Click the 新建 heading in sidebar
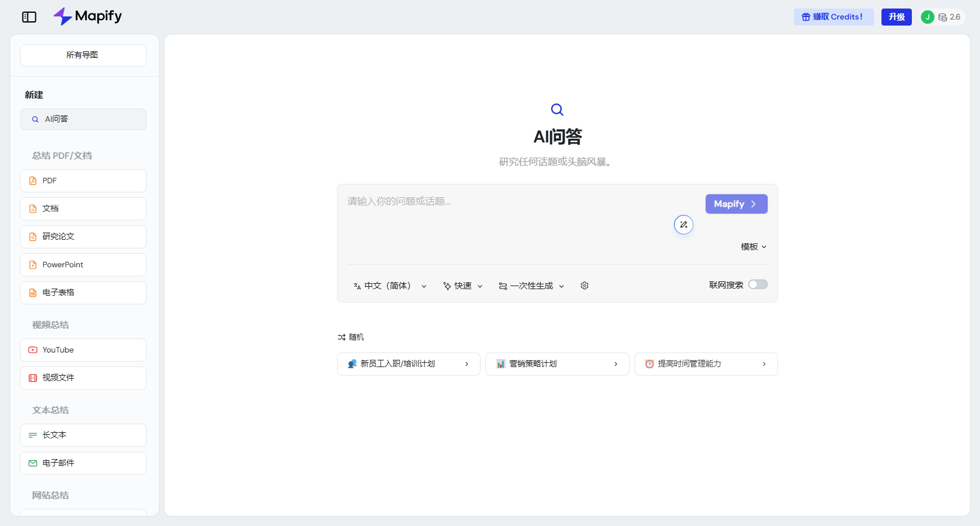980x526 pixels. pyautogui.click(x=34, y=95)
